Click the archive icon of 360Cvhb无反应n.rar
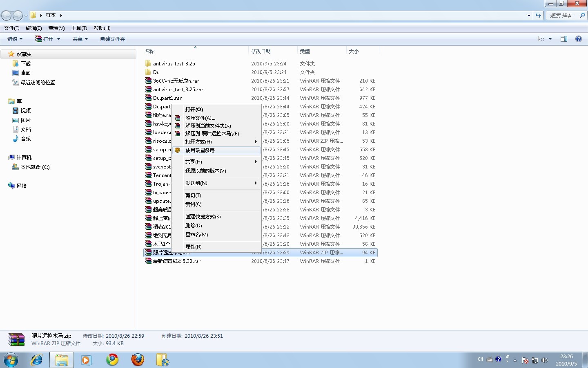588x368 pixels. [148, 81]
